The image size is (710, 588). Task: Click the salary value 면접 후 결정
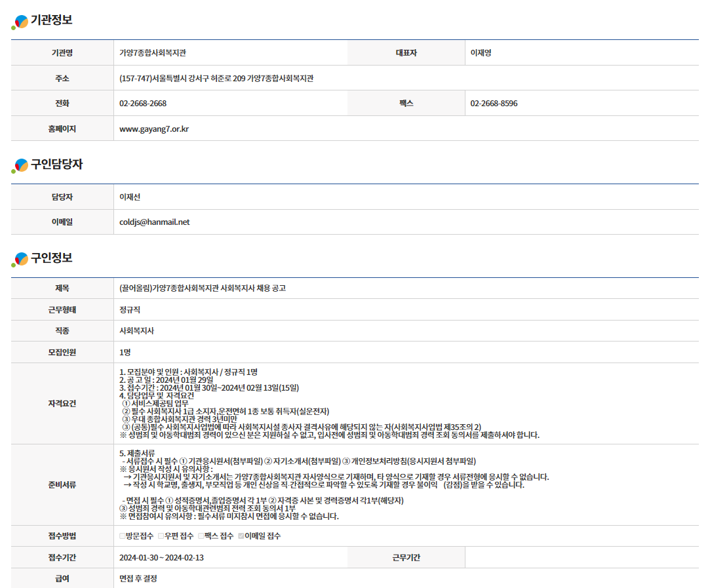(x=138, y=578)
